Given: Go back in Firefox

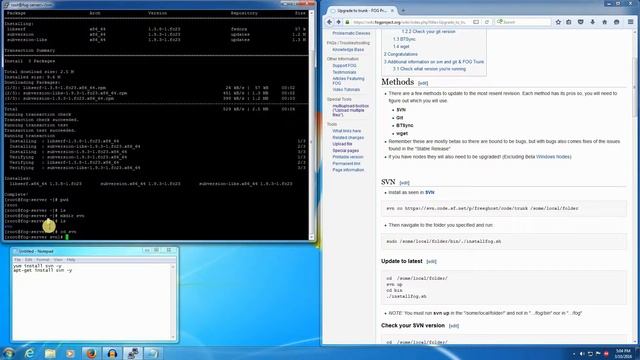Looking at the screenshot, I should [329, 22].
